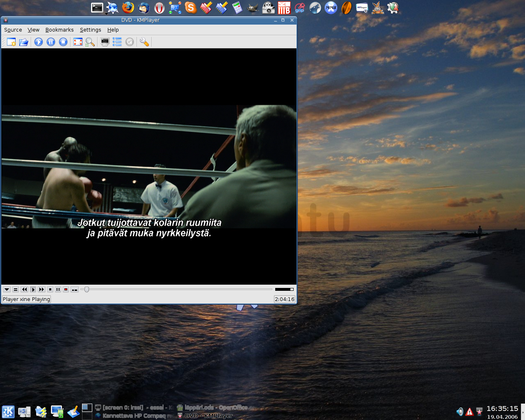Launch the K3b disc burner icon
Viewport: 525px width, 420px height.
tap(284, 7)
